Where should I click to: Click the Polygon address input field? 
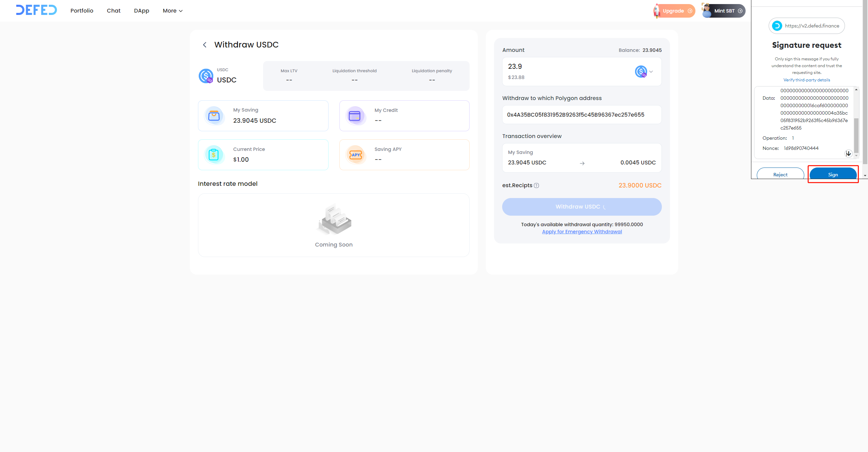[581, 115]
